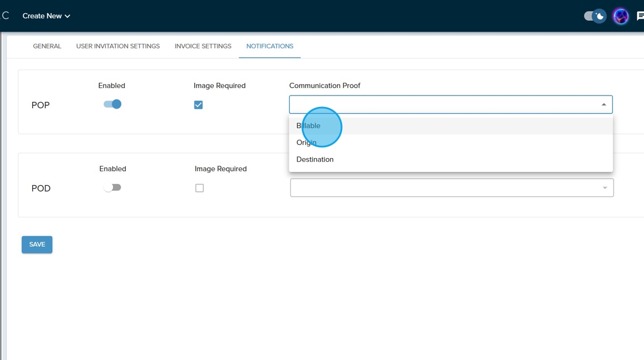
Task: Open the User Invitation Settings tab
Action: (118, 46)
